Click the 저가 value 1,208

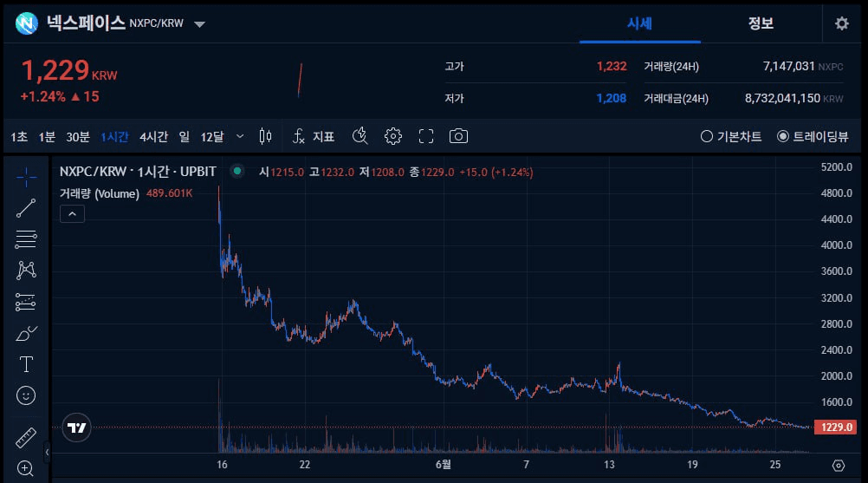coord(612,99)
